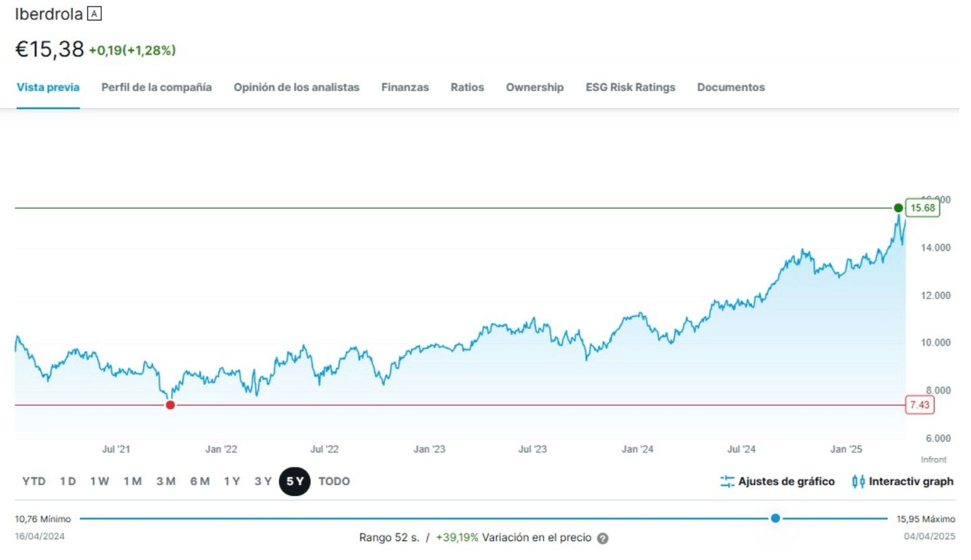This screenshot has height=560, width=971.
Task: Expand the 3Y period option
Action: (262, 481)
